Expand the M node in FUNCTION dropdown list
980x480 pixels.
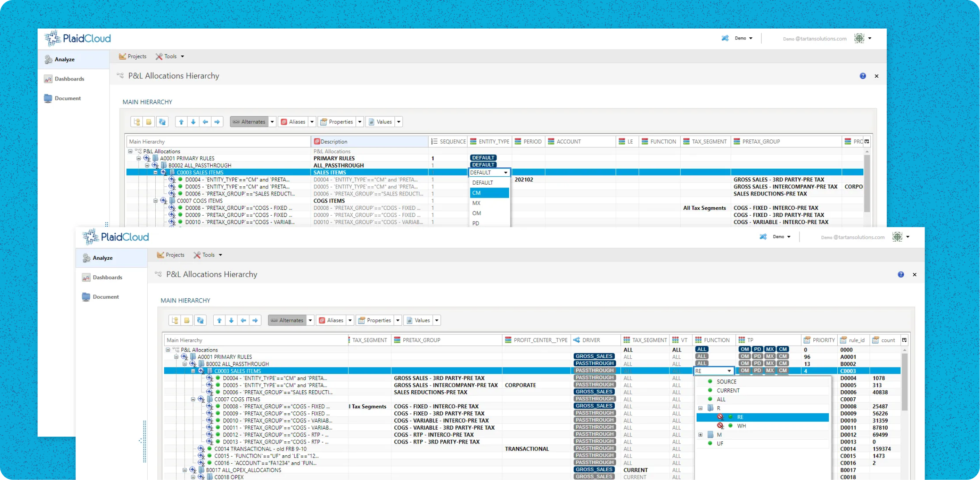(x=700, y=435)
